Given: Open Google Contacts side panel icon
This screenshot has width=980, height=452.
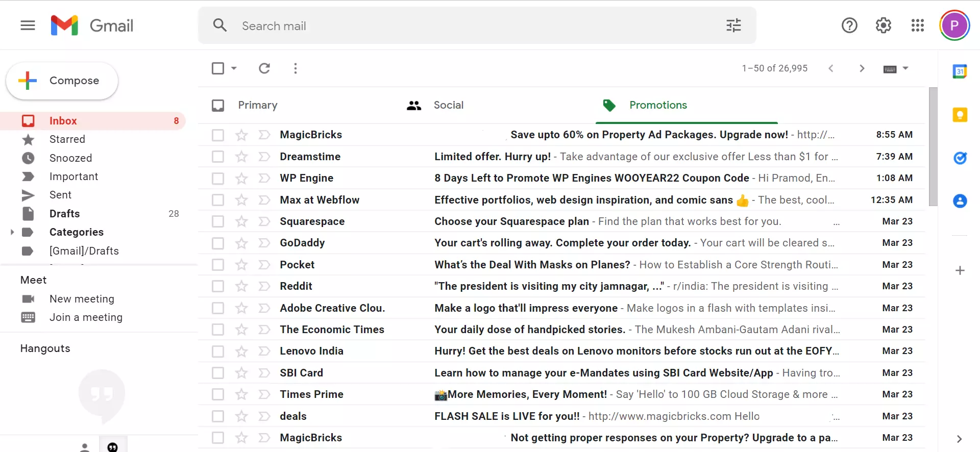Looking at the screenshot, I should [x=960, y=201].
